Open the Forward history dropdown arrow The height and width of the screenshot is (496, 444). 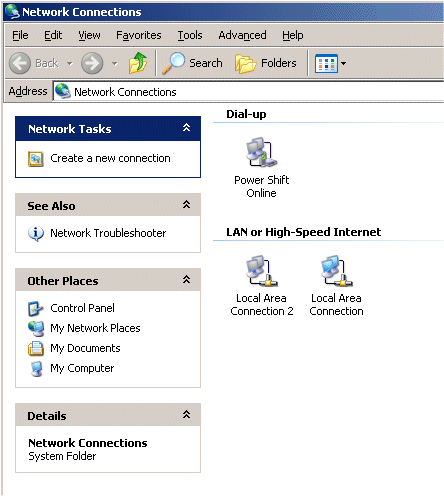point(114,63)
